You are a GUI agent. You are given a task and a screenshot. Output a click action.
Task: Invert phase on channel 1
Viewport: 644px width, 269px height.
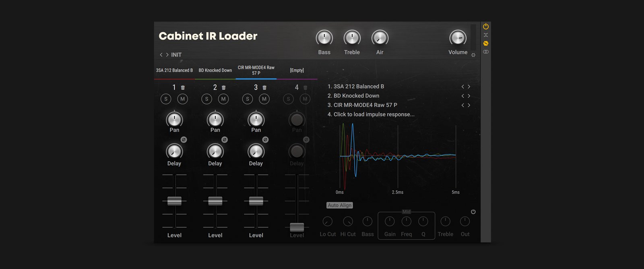point(184,140)
